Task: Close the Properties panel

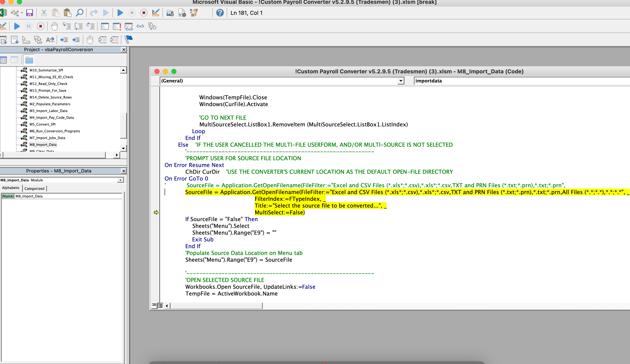Action: [x=124, y=171]
